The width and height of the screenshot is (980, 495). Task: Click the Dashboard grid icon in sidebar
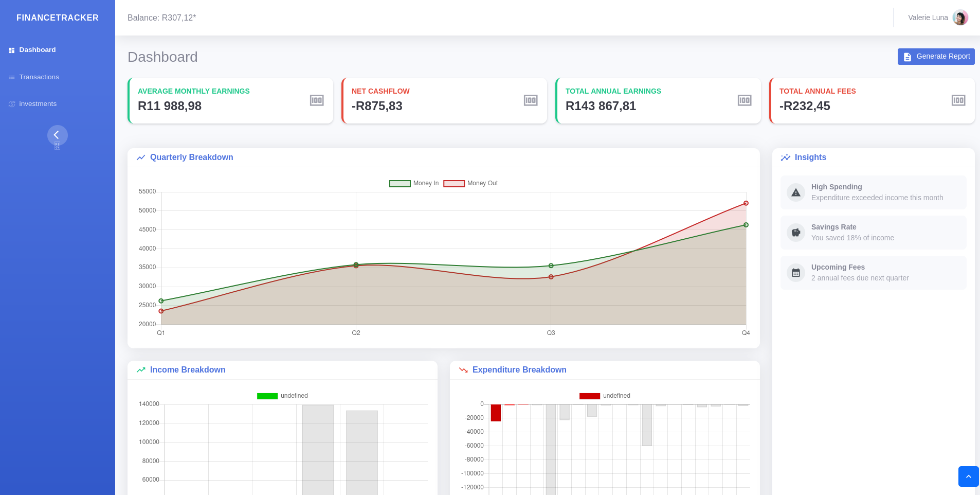(x=12, y=50)
